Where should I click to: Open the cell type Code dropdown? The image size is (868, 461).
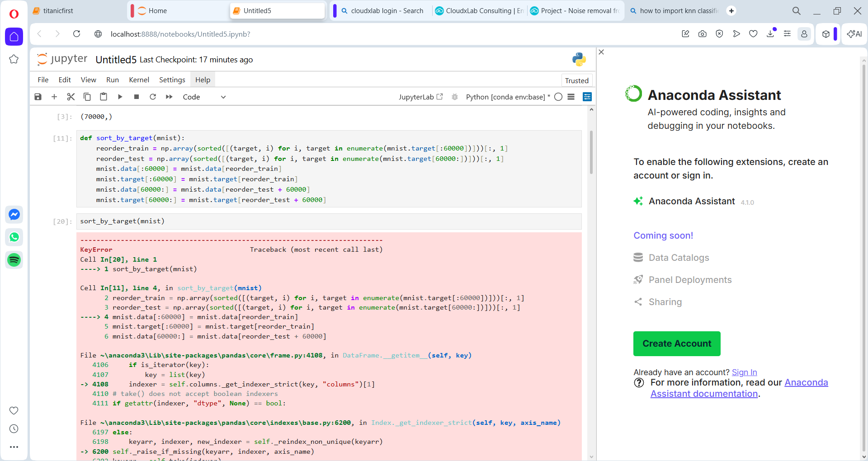point(204,97)
